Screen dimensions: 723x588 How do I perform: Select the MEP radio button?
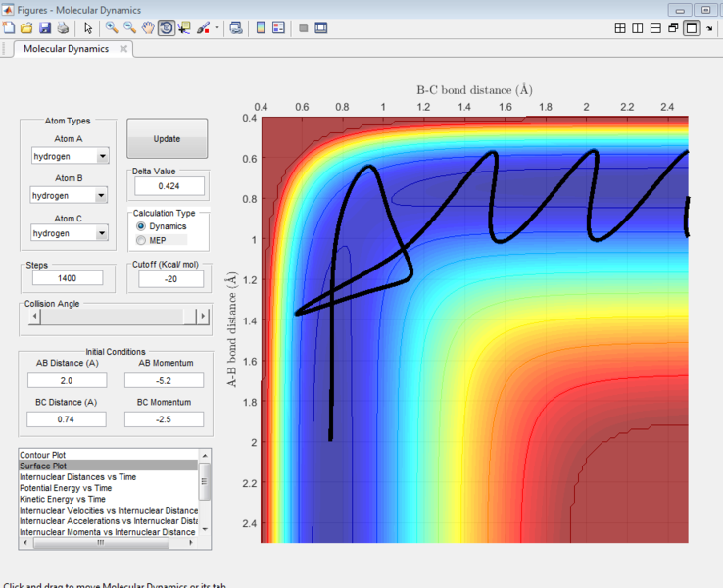click(x=142, y=240)
